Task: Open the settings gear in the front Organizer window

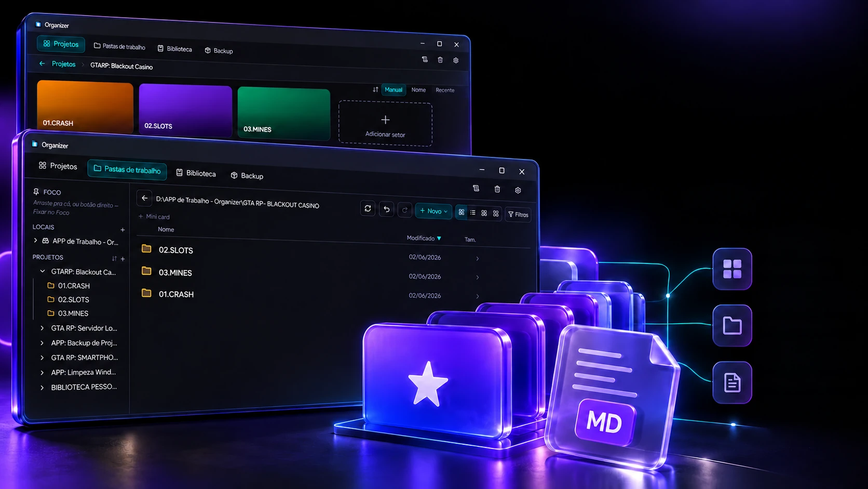Action: click(518, 190)
